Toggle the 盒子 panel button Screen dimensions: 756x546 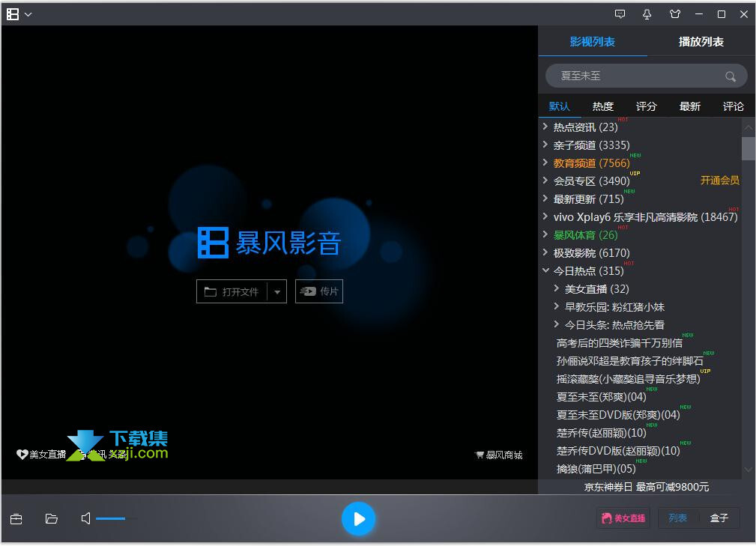(x=719, y=518)
